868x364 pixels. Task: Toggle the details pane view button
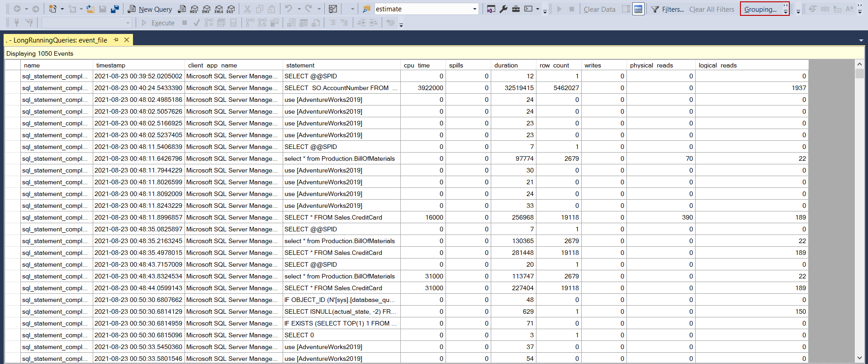pyautogui.click(x=638, y=9)
